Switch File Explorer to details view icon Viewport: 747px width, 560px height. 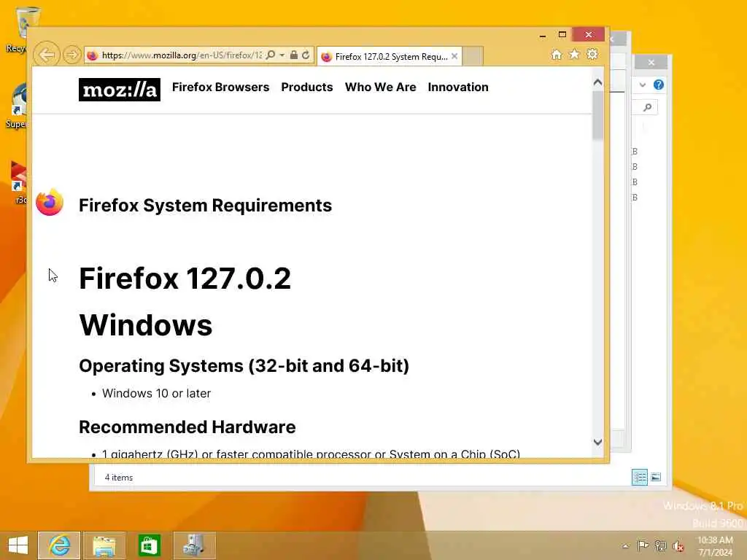(x=639, y=477)
